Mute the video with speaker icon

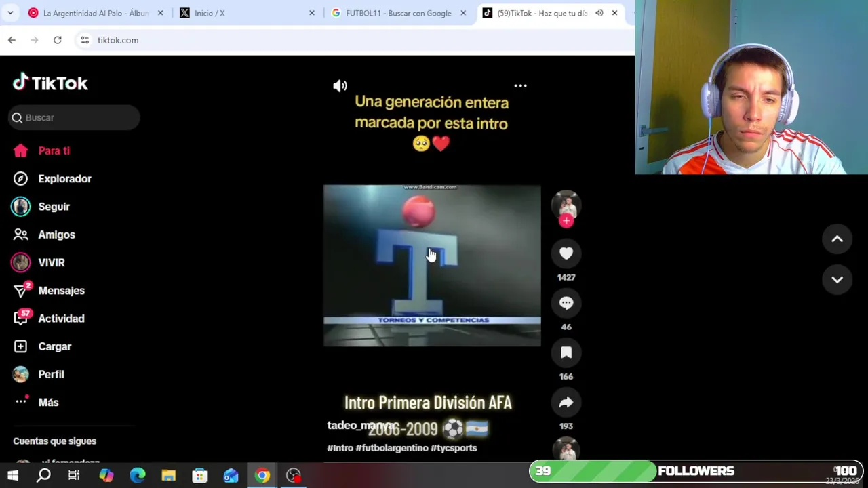pos(340,85)
